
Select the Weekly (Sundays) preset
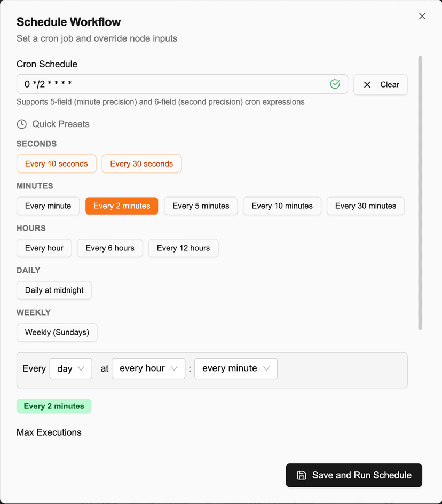pyautogui.click(x=57, y=332)
